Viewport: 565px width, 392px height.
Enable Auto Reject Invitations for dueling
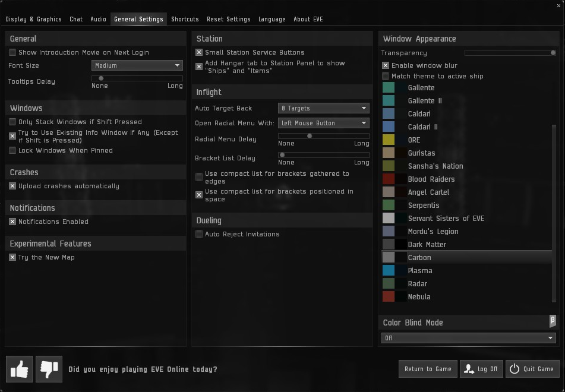199,234
